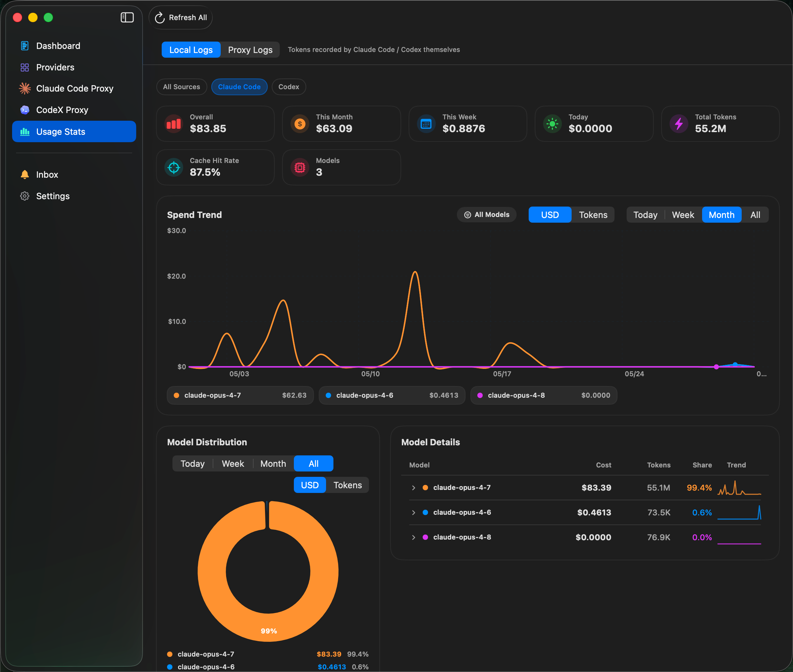Viewport: 793px width, 672px height.
Task: Switch Model Distribution to Tokens
Action: click(x=348, y=485)
